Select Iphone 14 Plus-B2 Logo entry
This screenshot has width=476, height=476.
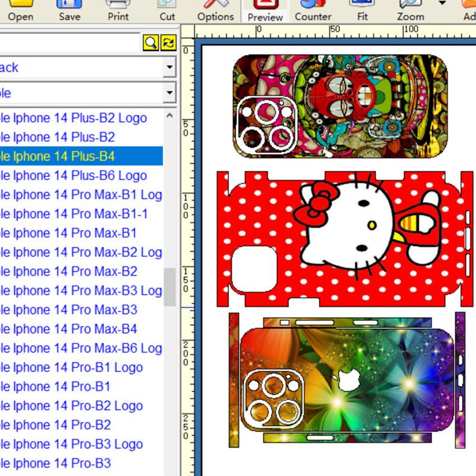[81, 118]
